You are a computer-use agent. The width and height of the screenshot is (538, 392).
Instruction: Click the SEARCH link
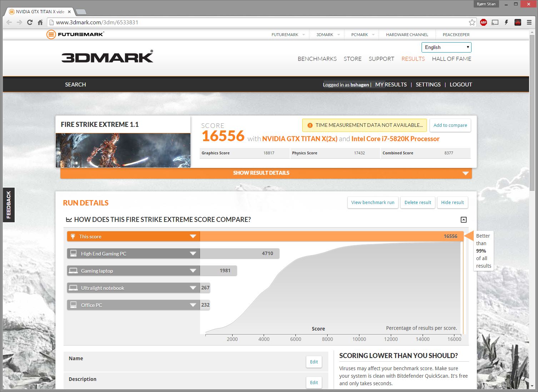(x=75, y=84)
